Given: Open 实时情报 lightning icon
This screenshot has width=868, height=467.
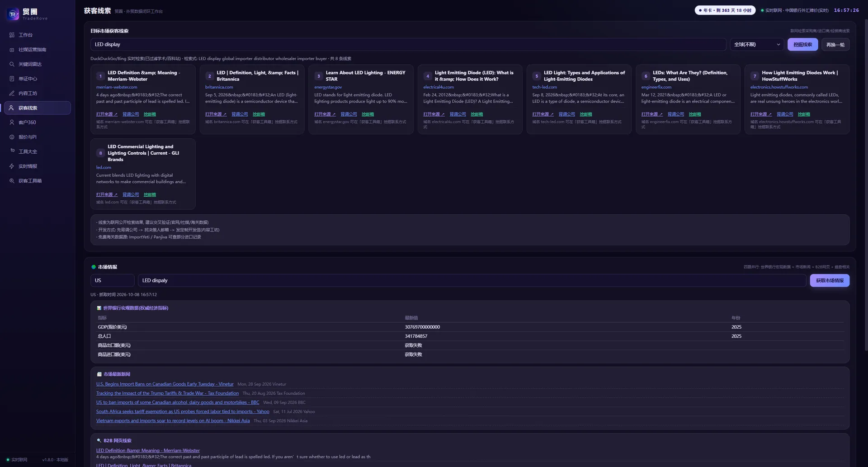Looking at the screenshot, I should click(x=12, y=166).
